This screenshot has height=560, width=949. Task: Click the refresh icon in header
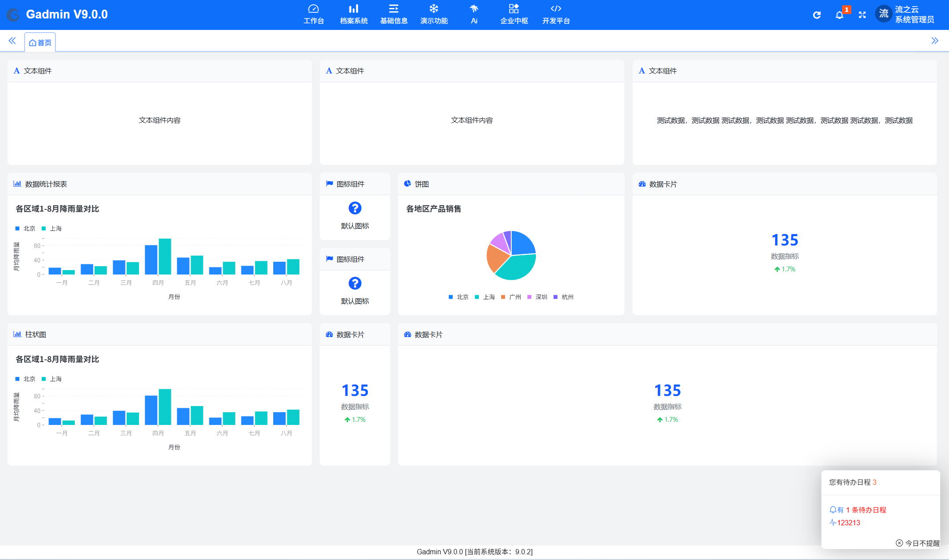coord(817,15)
